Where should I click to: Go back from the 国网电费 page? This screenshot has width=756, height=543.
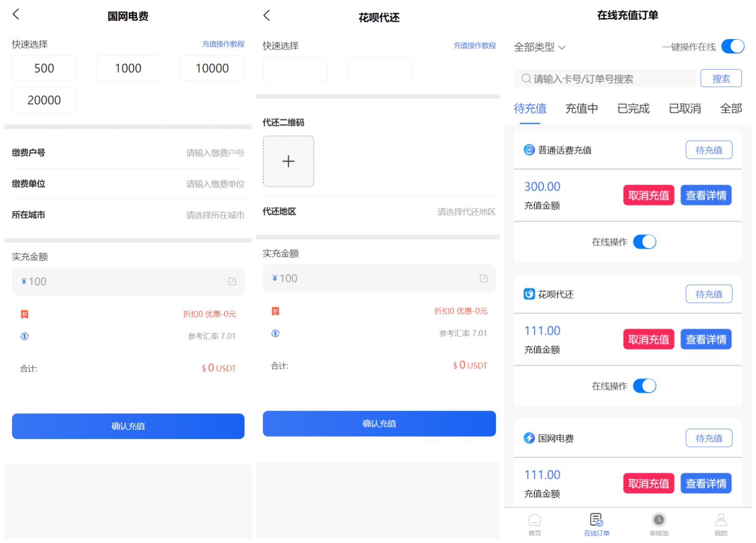pos(16,15)
